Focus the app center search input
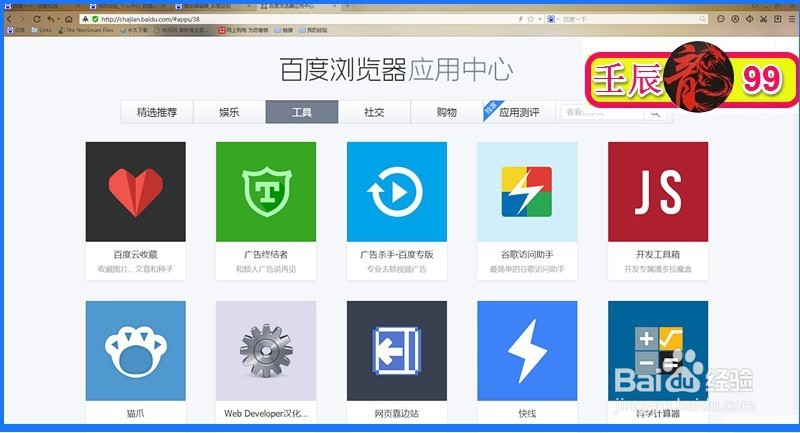 point(602,112)
